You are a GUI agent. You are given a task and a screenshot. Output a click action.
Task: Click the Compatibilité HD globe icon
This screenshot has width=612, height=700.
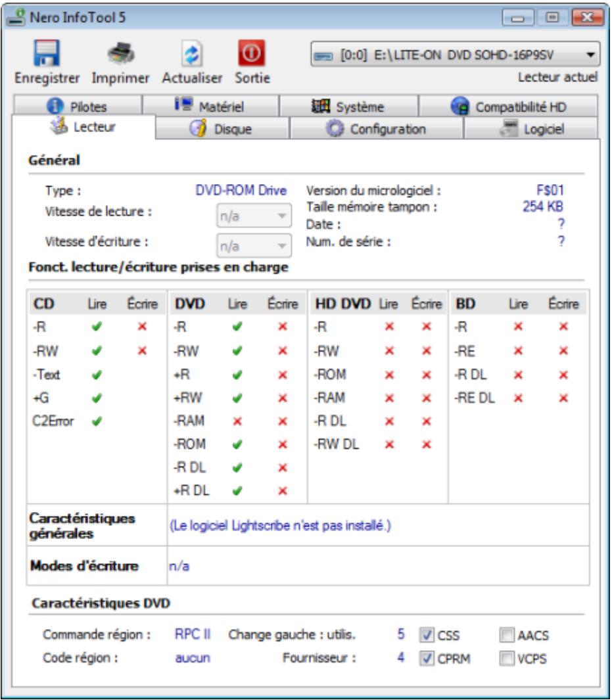click(x=459, y=106)
